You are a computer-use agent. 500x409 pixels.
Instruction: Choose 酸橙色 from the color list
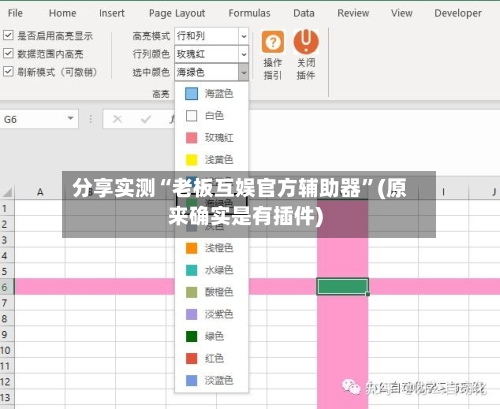tap(212, 292)
